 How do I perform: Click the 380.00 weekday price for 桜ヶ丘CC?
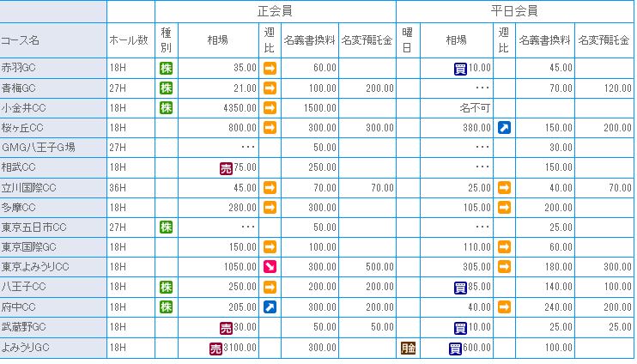click(x=476, y=128)
